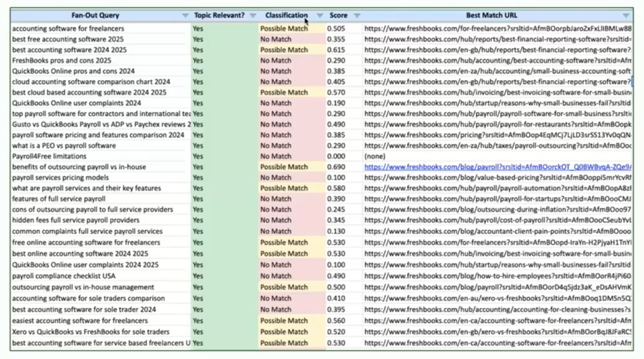Click the freshbooks.com/pricing URL cell
644x359 pixels.
tap(497, 135)
